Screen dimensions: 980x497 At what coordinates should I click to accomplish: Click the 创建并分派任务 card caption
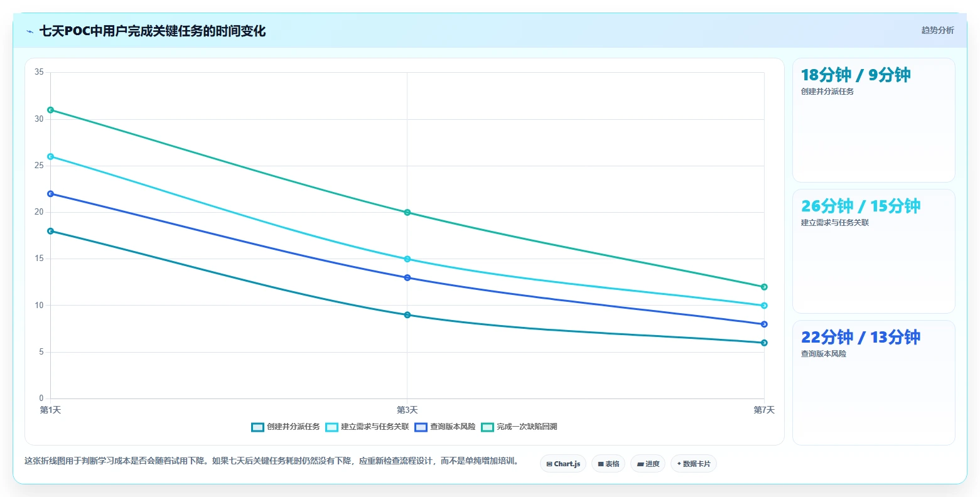coord(827,92)
